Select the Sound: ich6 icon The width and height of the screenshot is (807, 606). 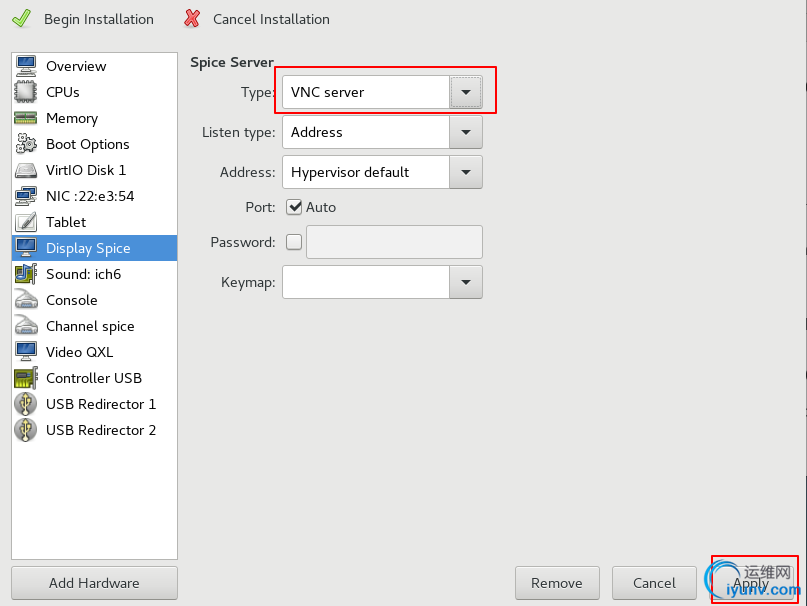coord(26,274)
